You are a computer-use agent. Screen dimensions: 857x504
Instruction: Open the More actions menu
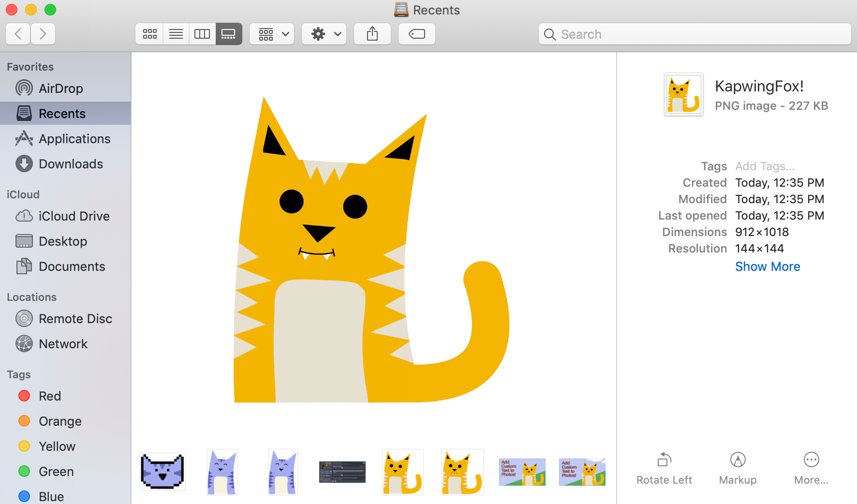point(811,460)
